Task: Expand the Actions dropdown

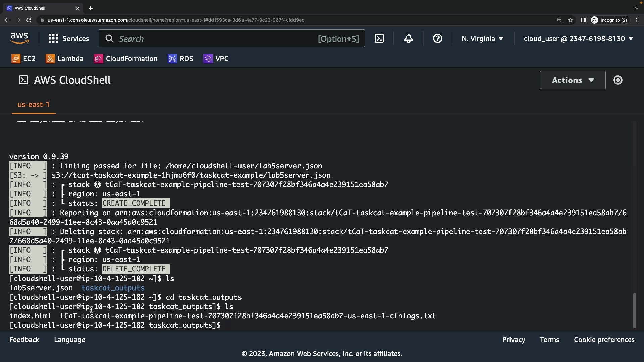Action: click(573, 80)
